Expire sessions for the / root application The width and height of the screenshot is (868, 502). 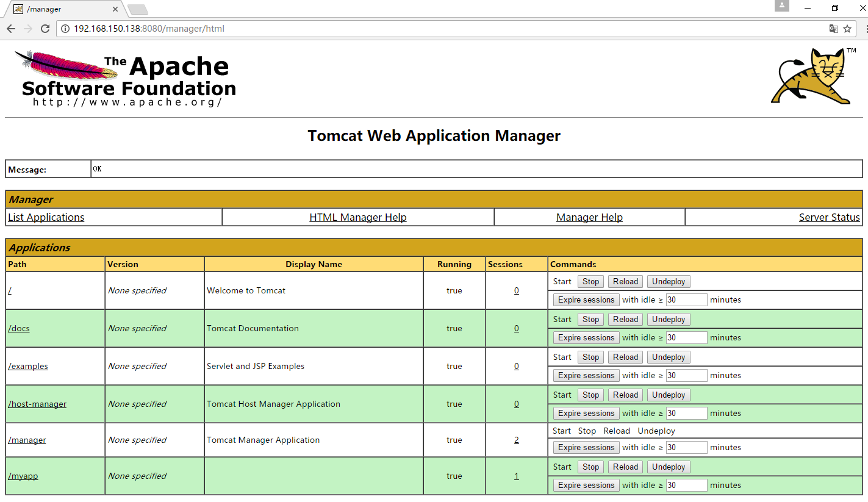pos(586,299)
